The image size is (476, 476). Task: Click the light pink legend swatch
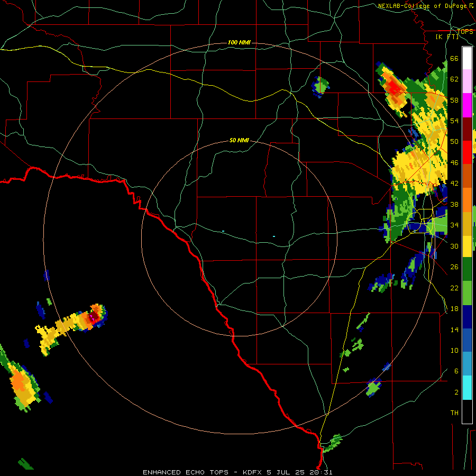click(467, 81)
